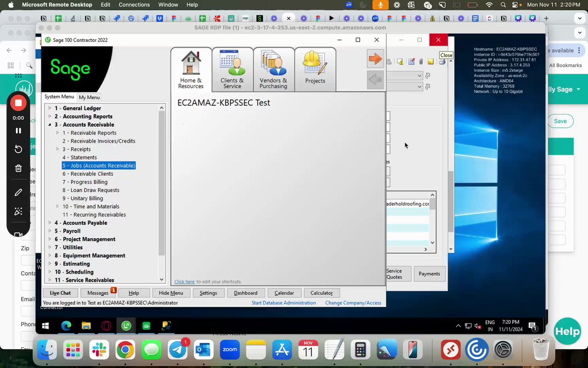
Task: Open 11 - Recurring Receivables
Action: [x=94, y=215]
